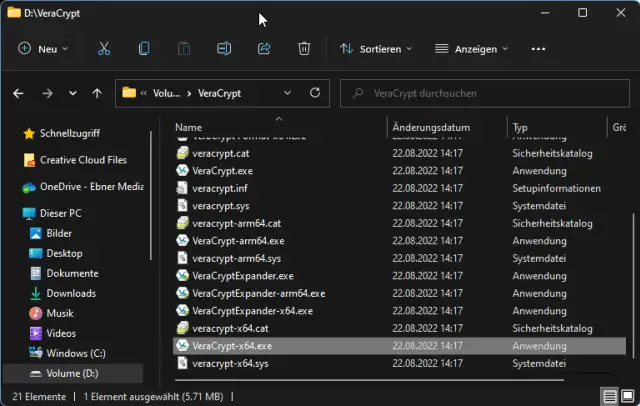Image resolution: width=640 pixels, height=406 pixels.
Task: Click the Rename icon in toolbar
Action: [x=225, y=48]
